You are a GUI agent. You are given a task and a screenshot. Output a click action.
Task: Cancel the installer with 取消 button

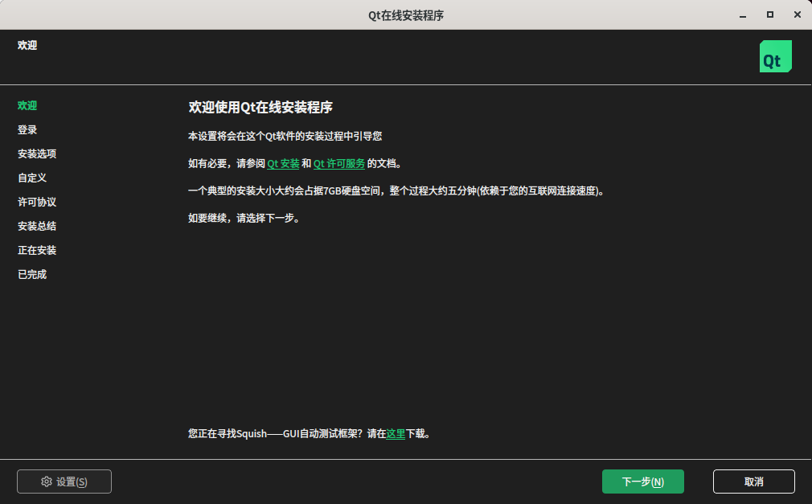753,481
